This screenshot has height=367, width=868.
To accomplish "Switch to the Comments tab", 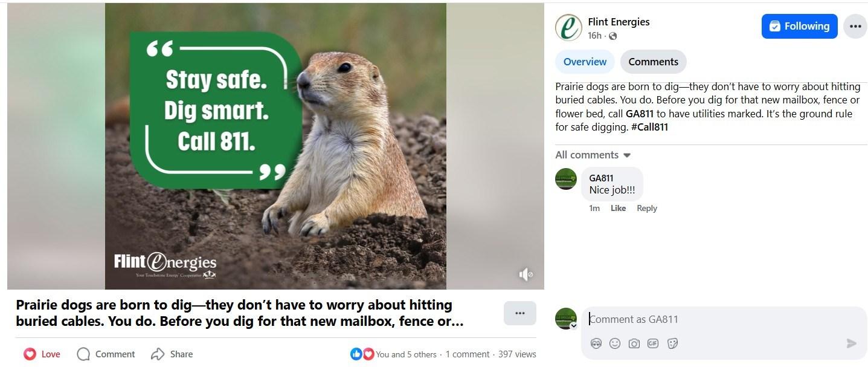I will coord(653,62).
